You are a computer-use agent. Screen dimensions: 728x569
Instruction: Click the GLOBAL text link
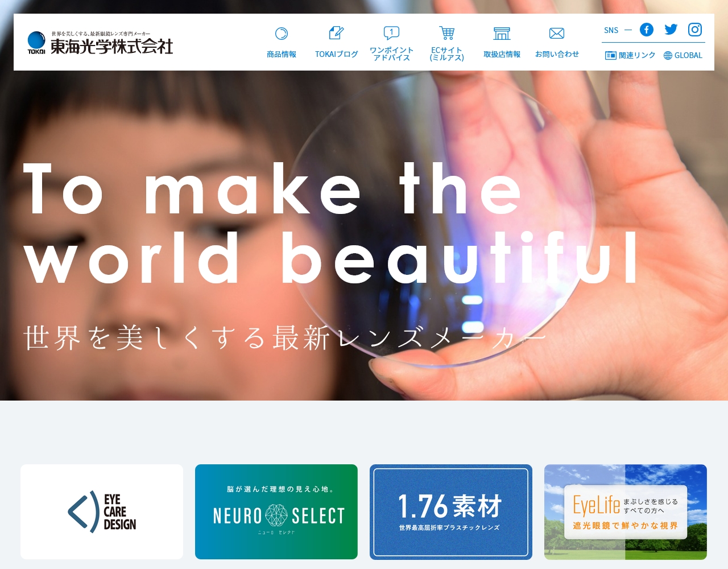pos(688,56)
